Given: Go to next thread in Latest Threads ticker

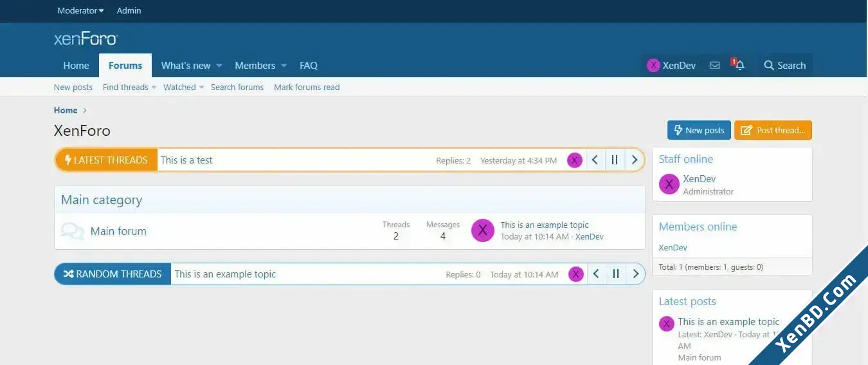Looking at the screenshot, I should [x=634, y=160].
